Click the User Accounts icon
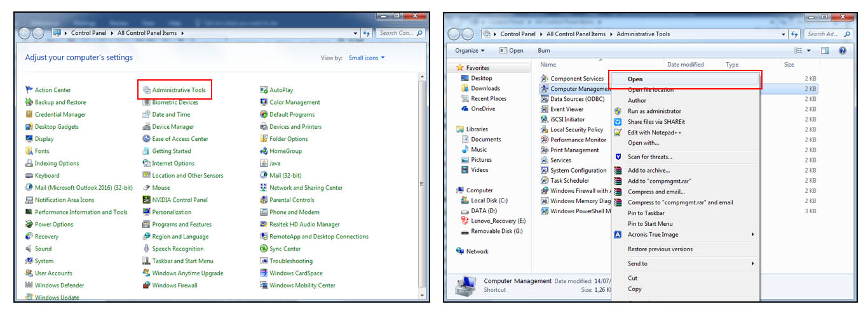 click(x=29, y=273)
